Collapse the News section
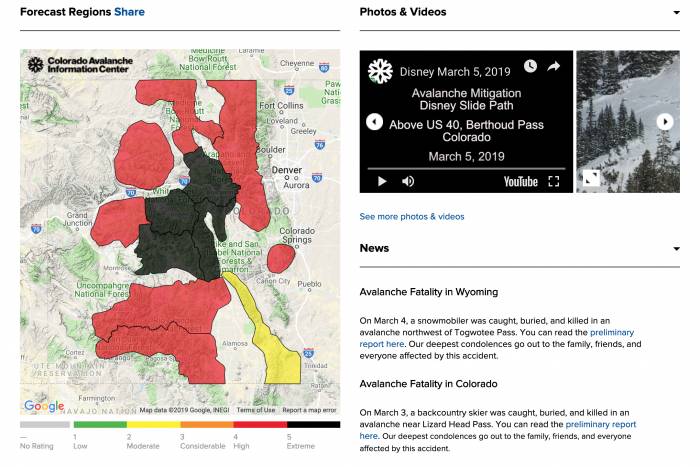 point(676,249)
